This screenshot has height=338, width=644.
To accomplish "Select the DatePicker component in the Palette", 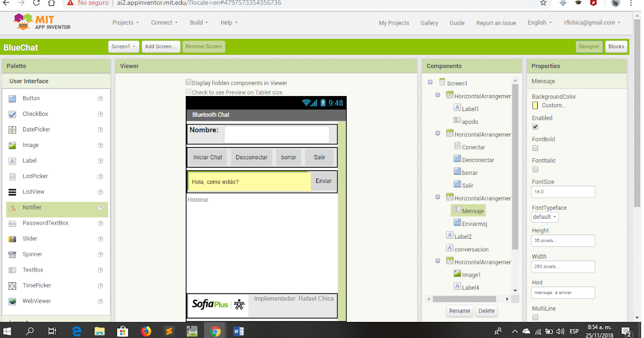I will 35,129.
